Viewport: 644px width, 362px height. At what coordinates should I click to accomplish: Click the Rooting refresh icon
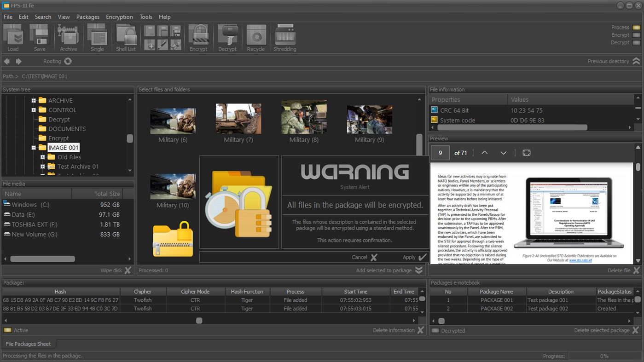(x=68, y=61)
